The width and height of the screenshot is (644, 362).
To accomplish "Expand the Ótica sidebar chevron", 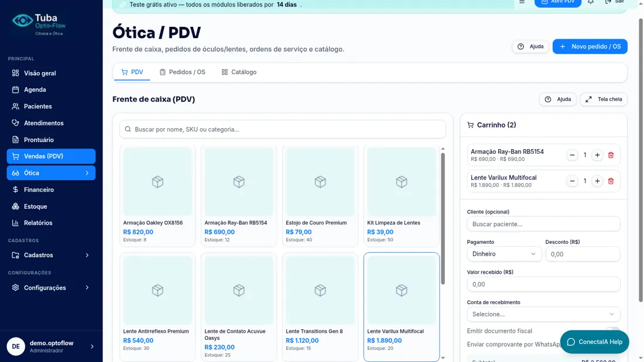I will [87, 173].
